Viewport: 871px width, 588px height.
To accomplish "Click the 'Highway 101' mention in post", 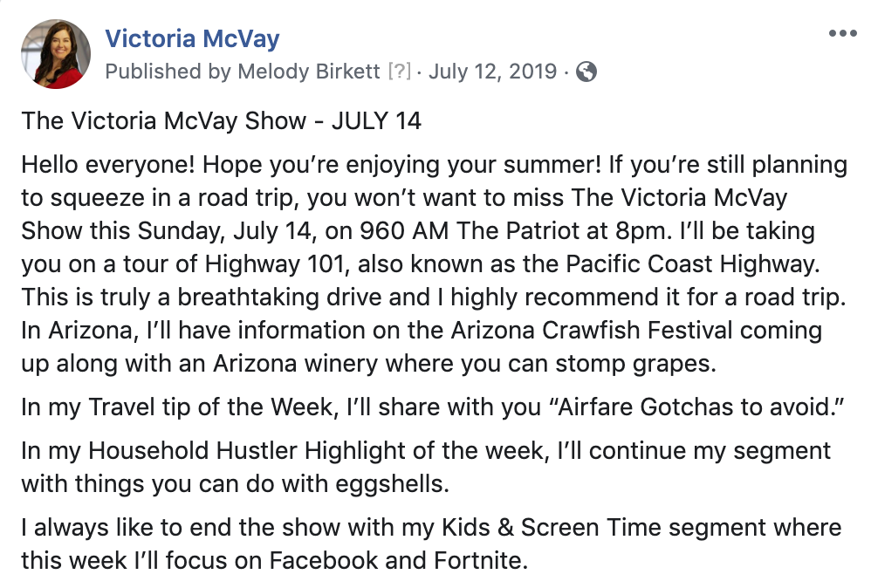I will 278,263.
